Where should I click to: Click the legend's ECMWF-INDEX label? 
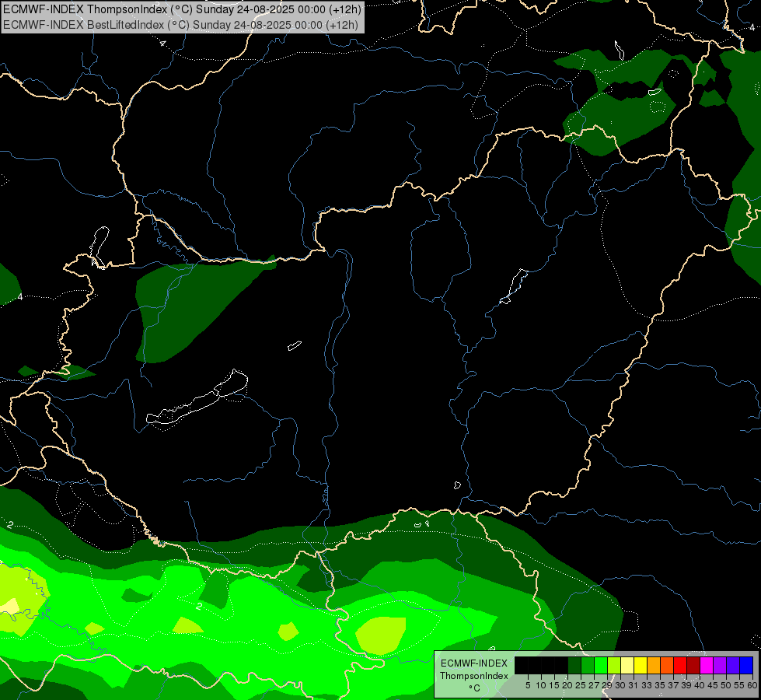click(x=474, y=663)
